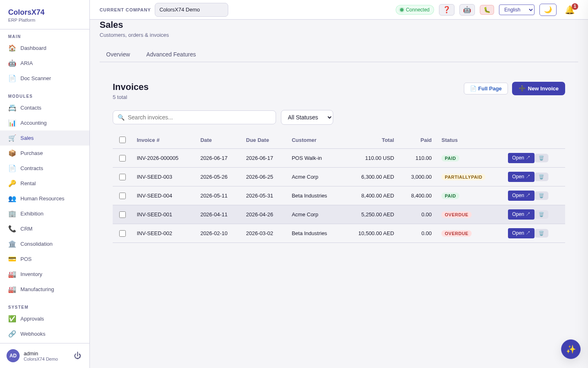Image resolution: width=588 pixels, height=368 pixels.
Task: Open invoice INV-SEED-004
Action: click(521, 195)
